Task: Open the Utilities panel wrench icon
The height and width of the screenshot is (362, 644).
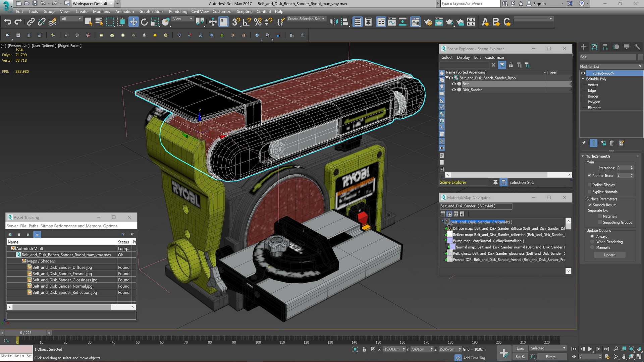Action: point(637,47)
